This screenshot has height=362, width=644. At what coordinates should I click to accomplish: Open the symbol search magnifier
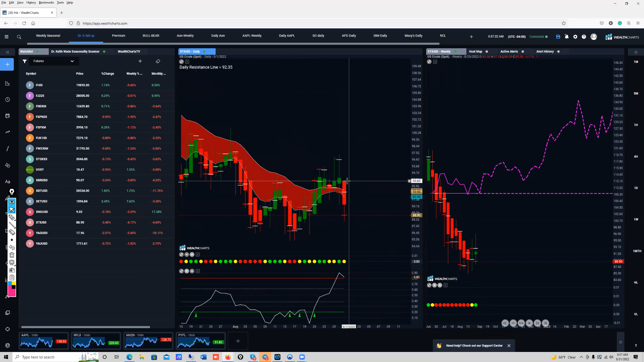coord(19,37)
